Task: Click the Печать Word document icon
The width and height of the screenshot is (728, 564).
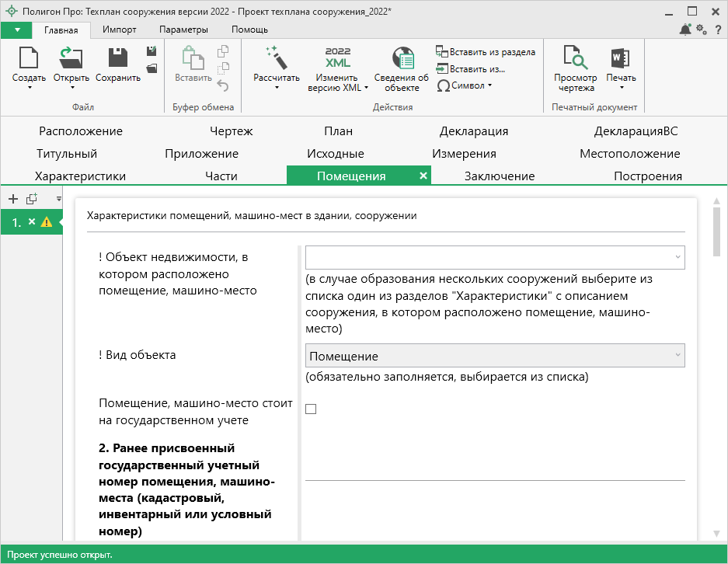Action: coord(621,59)
